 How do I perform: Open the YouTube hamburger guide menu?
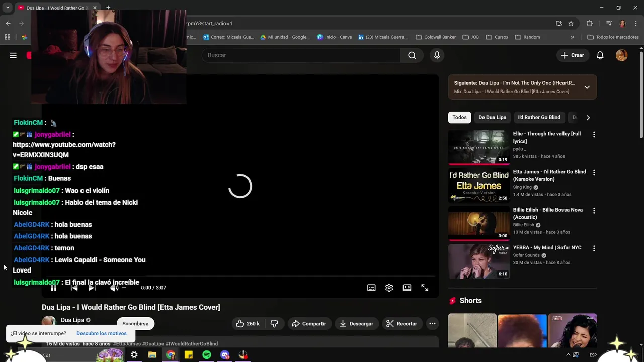point(13,55)
